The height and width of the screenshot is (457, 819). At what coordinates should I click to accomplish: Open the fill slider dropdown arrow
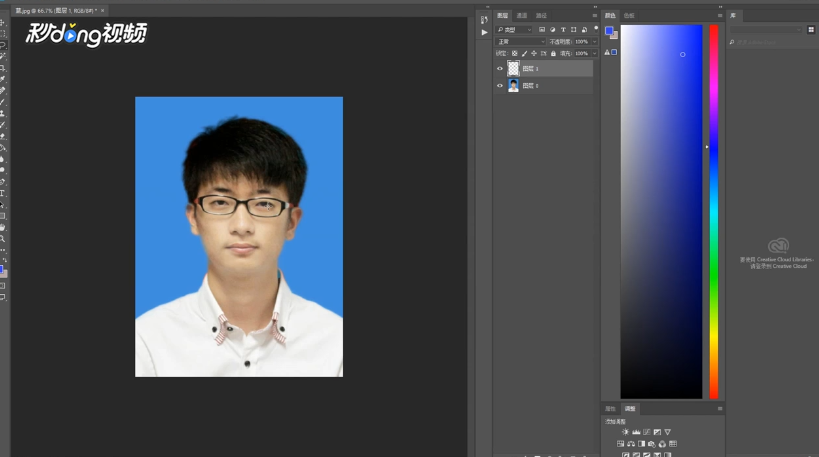coord(594,53)
